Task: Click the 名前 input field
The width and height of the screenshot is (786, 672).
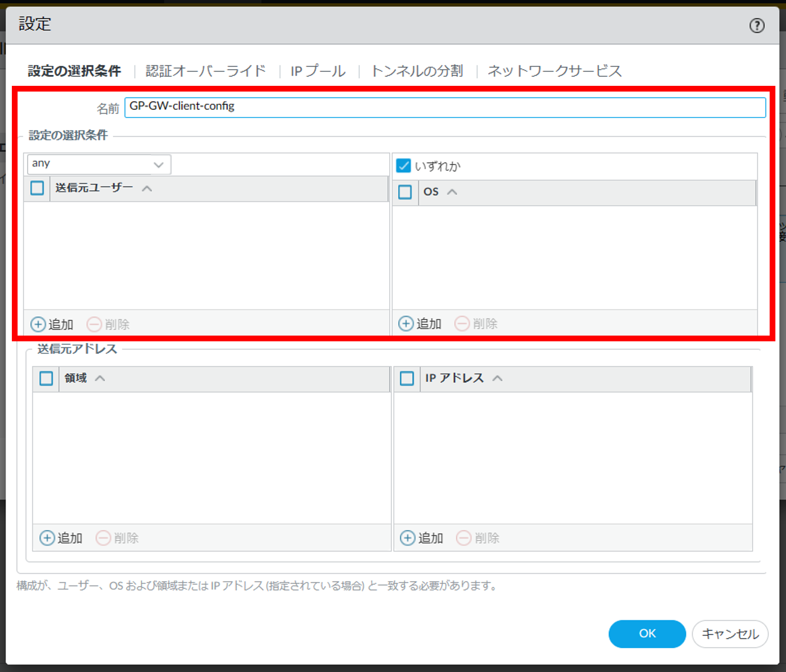Action: tap(445, 108)
